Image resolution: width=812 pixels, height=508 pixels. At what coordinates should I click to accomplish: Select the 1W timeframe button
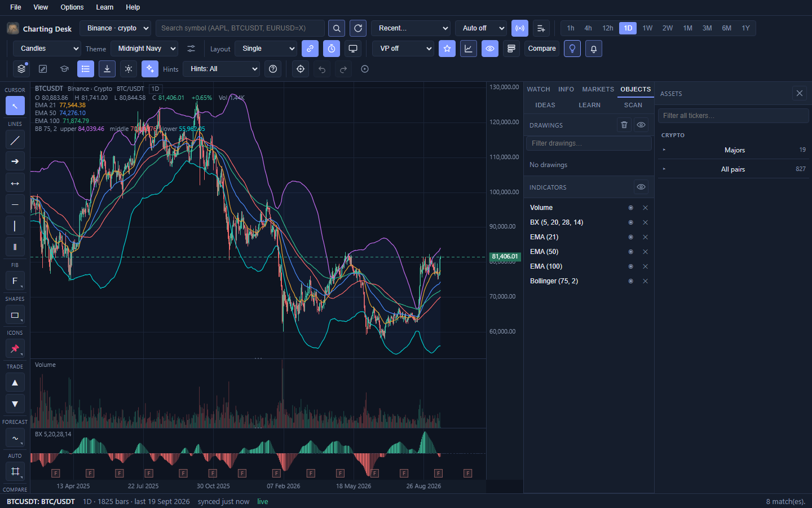pyautogui.click(x=647, y=28)
